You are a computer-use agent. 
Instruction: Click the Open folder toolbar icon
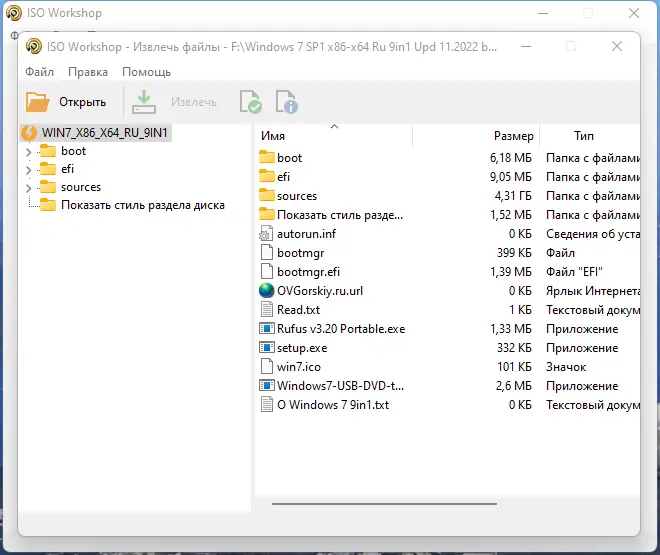pyautogui.click(x=37, y=102)
